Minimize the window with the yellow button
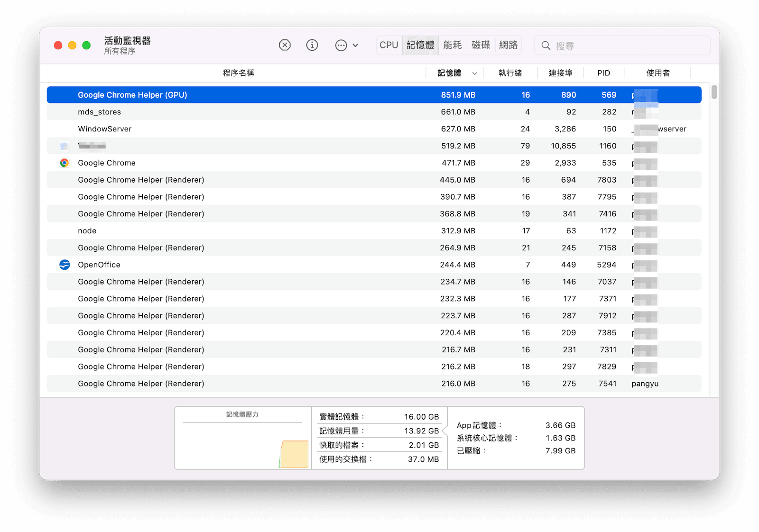The width and height of the screenshot is (759, 532). tap(72, 45)
